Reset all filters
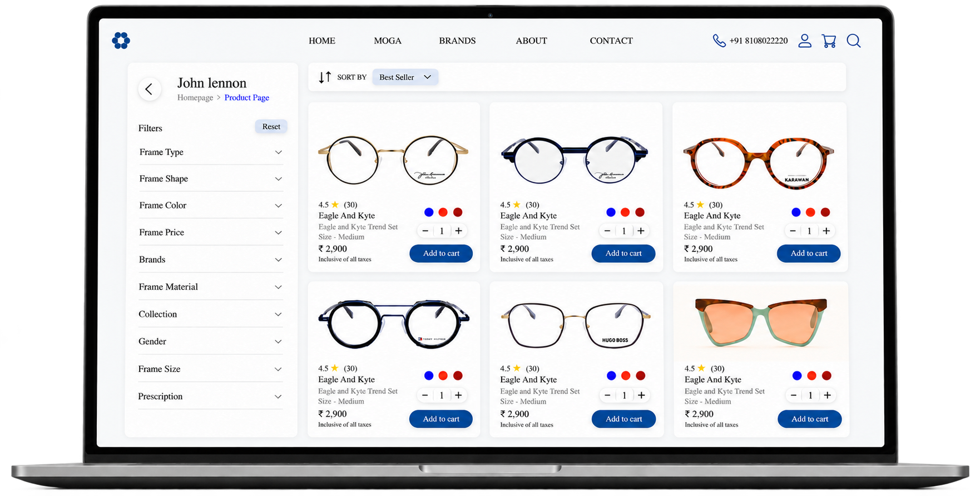This screenshot has height=496, width=980. [271, 127]
